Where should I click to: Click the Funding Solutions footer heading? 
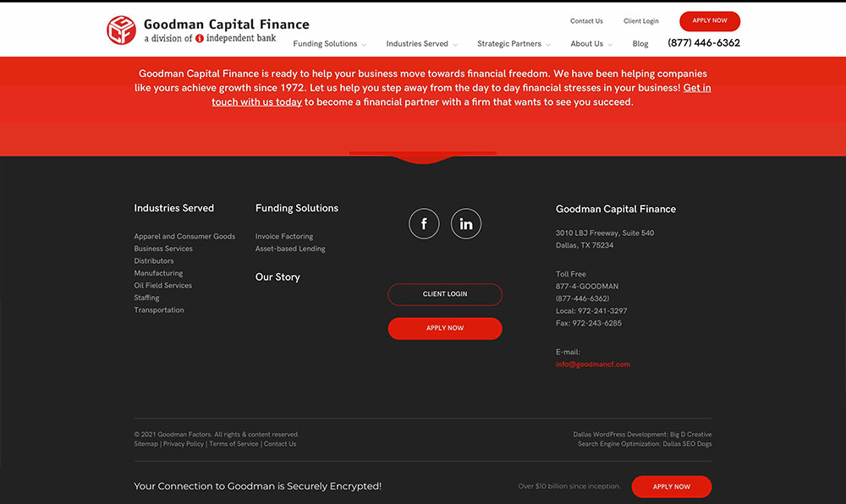click(x=297, y=208)
